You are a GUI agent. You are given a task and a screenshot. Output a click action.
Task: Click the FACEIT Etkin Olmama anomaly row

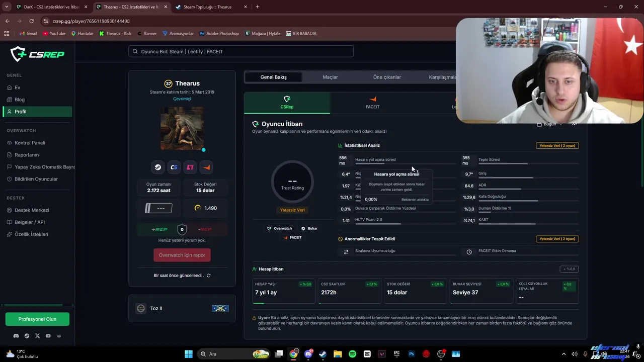click(x=520, y=251)
